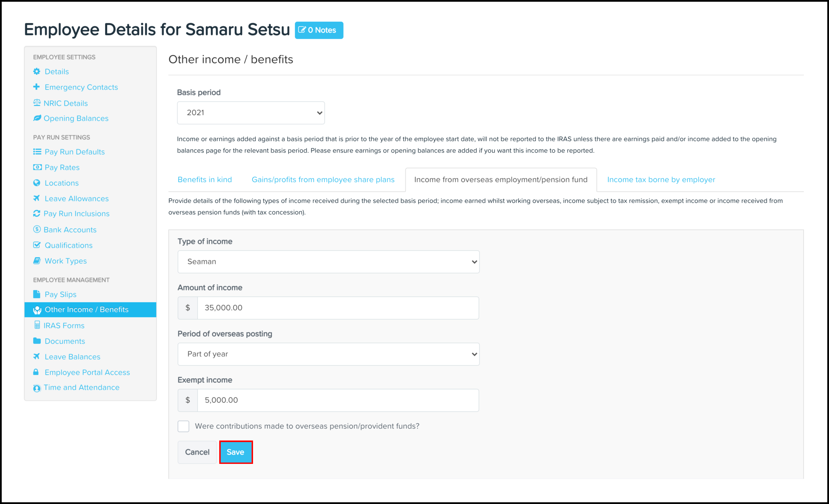Click the globe icon beside Locations
Screen dimensions: 829x504
(37, 182)
